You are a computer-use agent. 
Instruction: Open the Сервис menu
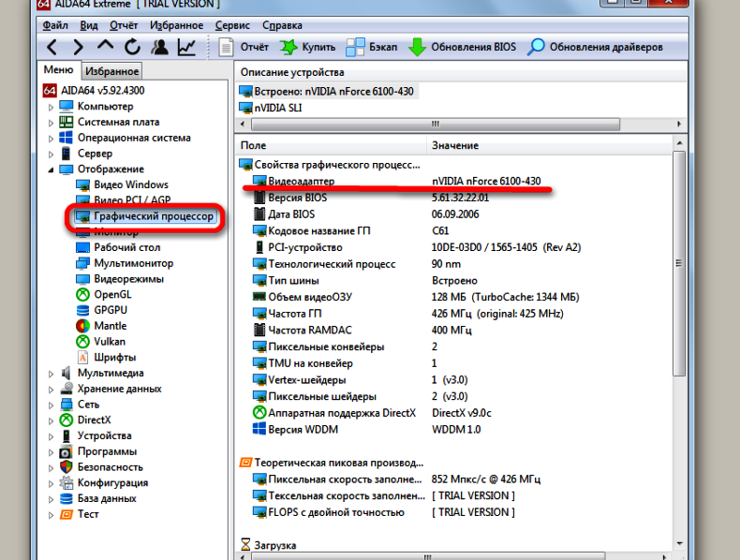[x=232, y=25]
